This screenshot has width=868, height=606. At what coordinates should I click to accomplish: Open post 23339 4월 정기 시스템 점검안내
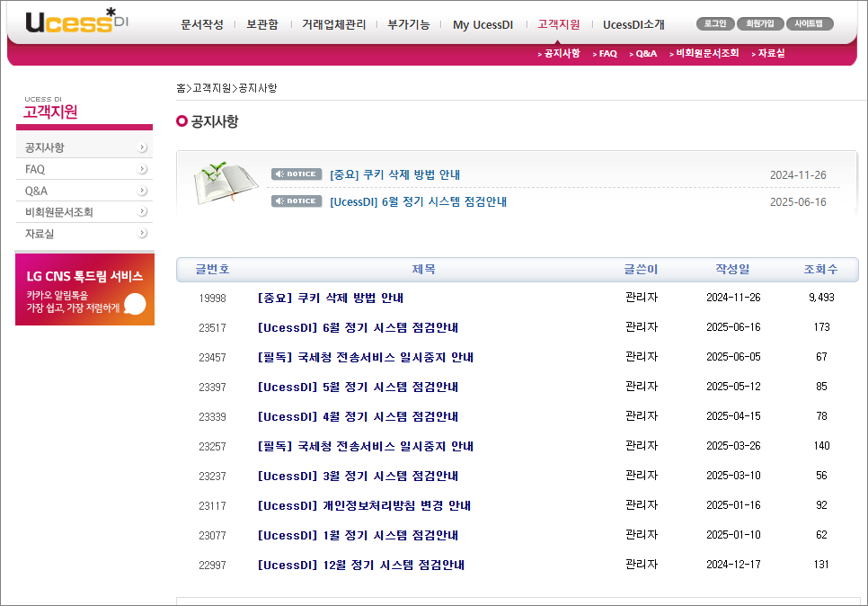358,416
